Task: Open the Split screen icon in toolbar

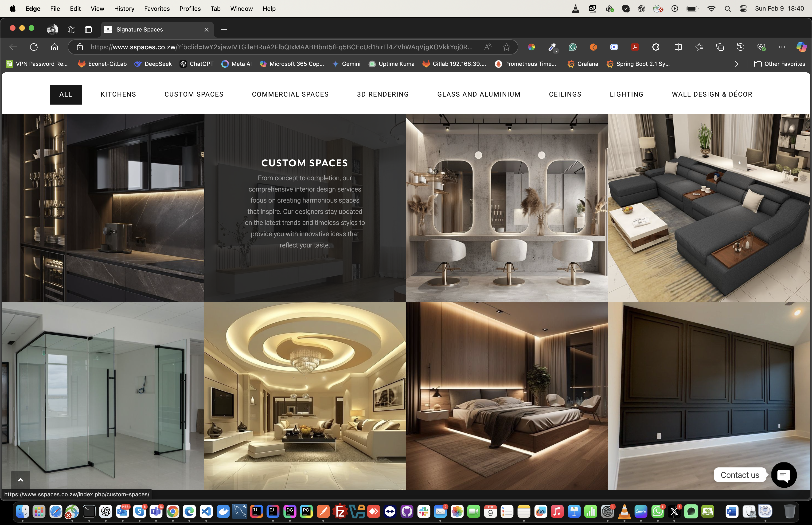Action: (678, 47)
